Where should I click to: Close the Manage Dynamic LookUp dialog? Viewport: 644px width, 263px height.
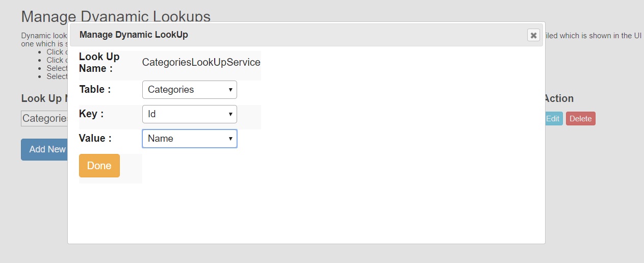tap(533, 35)
